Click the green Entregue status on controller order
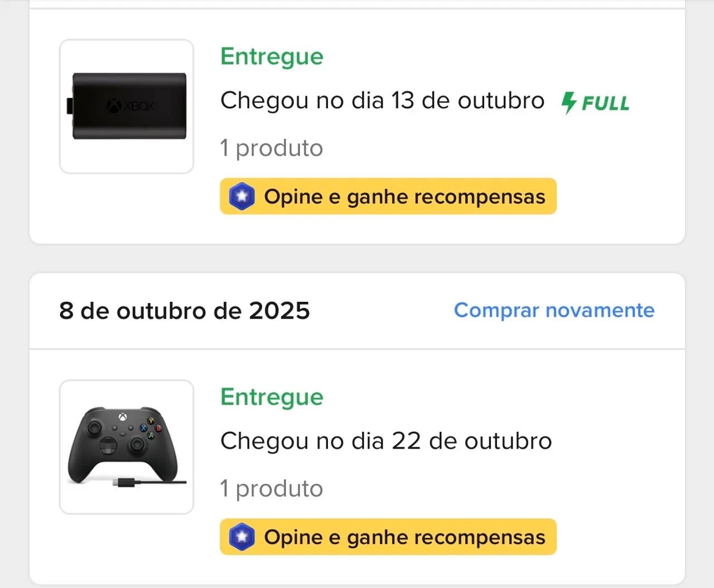Image resolution: width=714 pixels, height=588 pixels. tap(272, 397)
